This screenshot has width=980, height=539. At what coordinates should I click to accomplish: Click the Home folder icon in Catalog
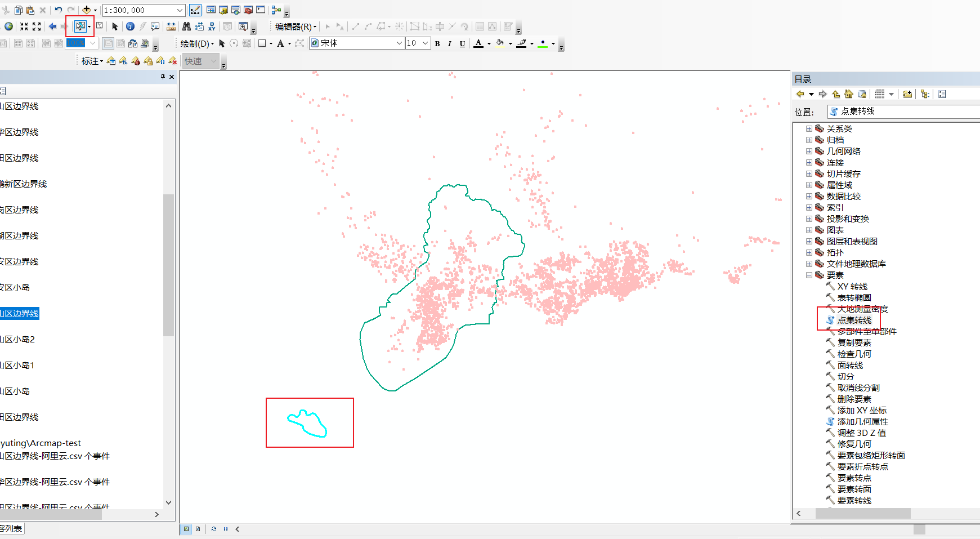(x=848, y=94)
